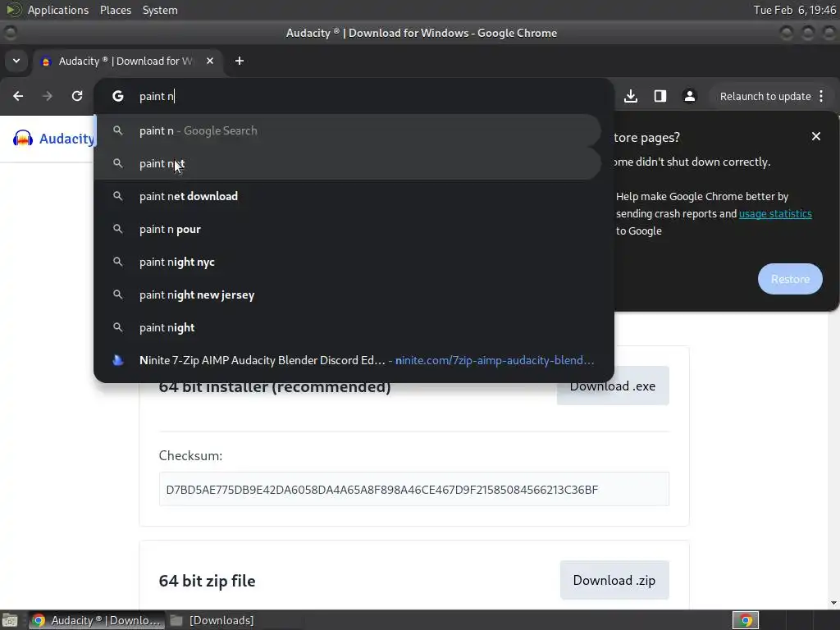The width and height of the screenshot is (840, 630).
Task: Go back with the browser back arrow
Action: point(18,96)
